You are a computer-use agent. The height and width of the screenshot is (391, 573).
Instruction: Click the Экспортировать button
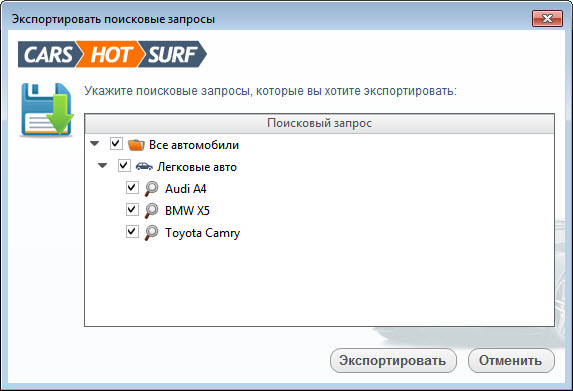tap(393, 361)
